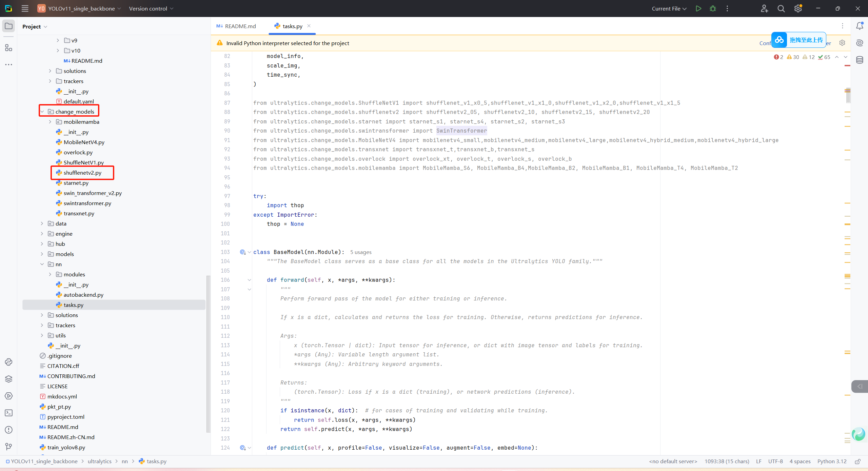The height and width of the screenshot is (471, 868).
Task: Open the Database tool window icon
Action: [860, 60]
